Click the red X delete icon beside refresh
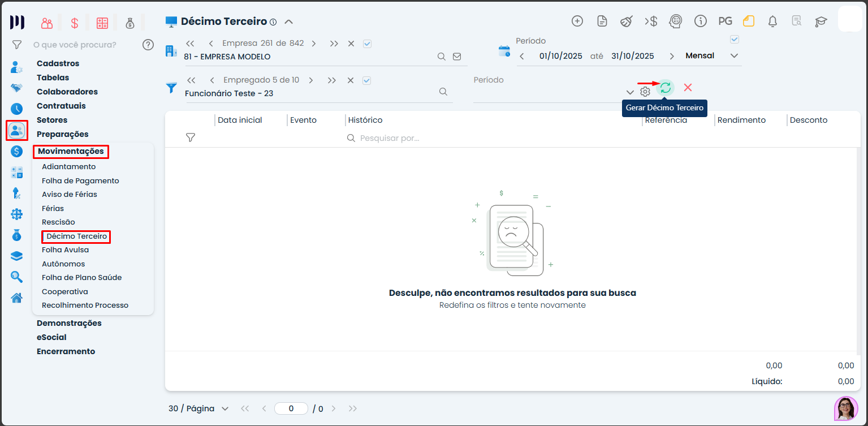 pyautogui.click(x=688, y=88)
